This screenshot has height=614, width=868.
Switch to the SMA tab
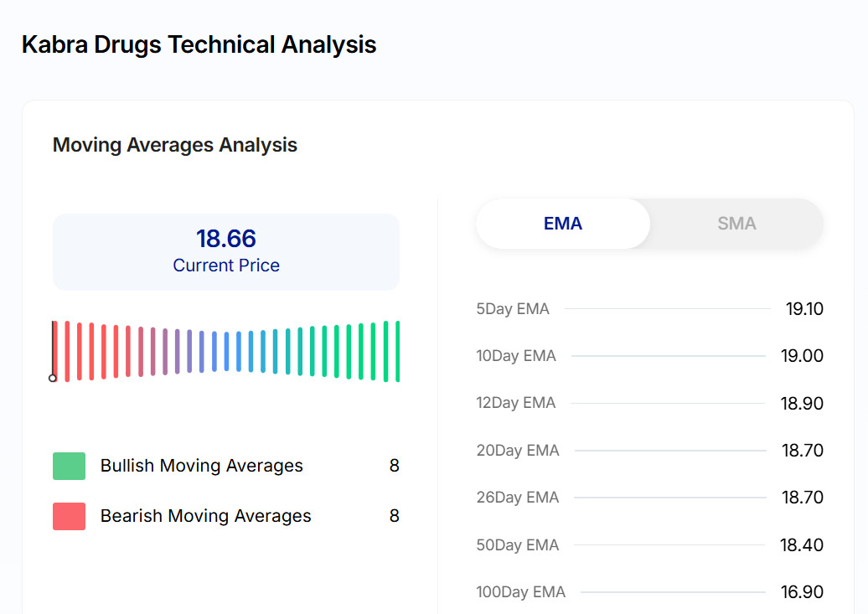click(x=736, y=224)
